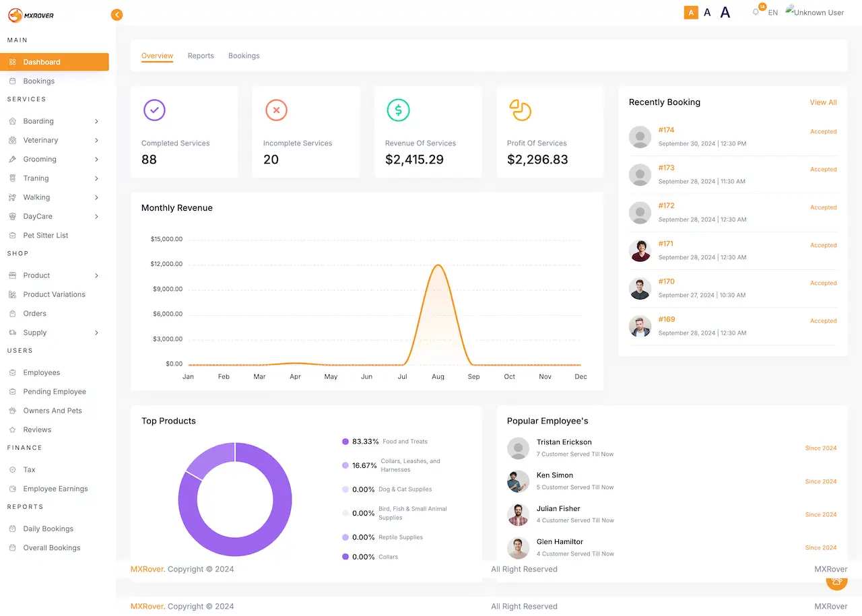
Task: Select the Overview tab
Action: (x=157, y=56)
